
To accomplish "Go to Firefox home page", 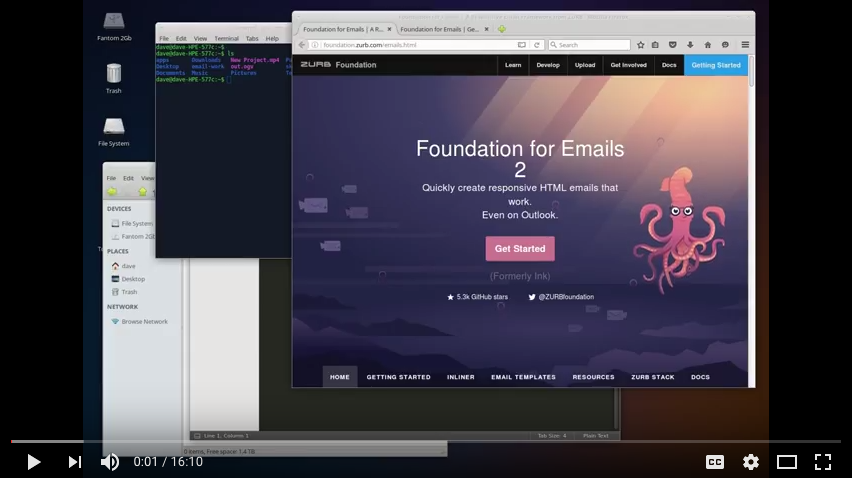I will (707, 45).
